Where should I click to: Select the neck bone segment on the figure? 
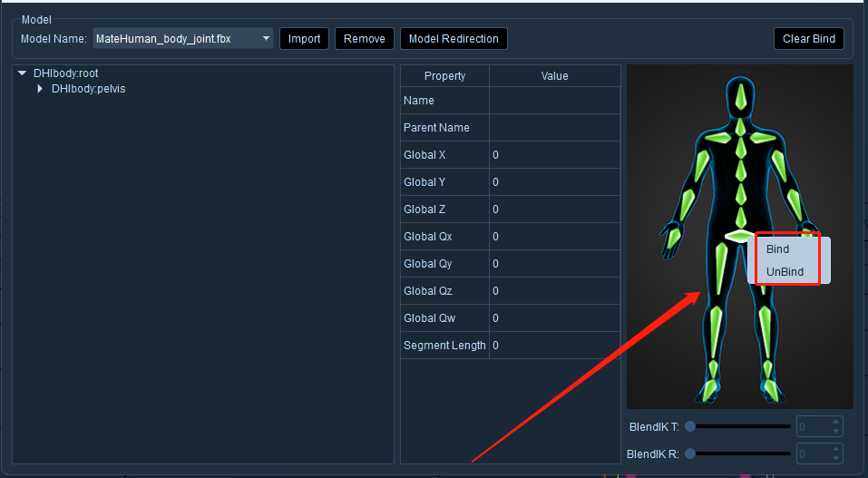(741, 127)
